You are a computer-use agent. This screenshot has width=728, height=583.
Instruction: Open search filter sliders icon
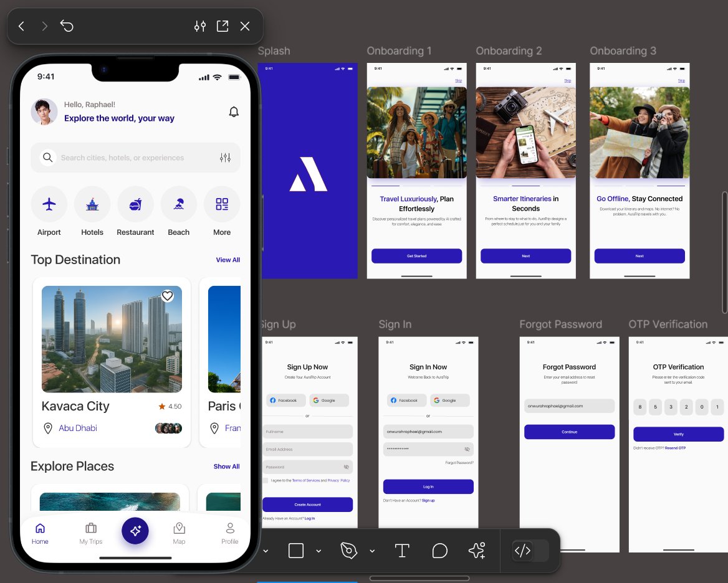pos(225,158)
